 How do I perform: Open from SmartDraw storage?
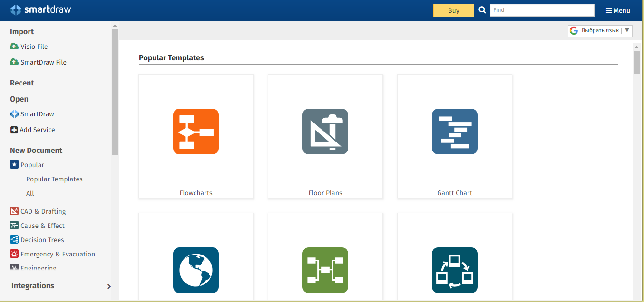37,114
